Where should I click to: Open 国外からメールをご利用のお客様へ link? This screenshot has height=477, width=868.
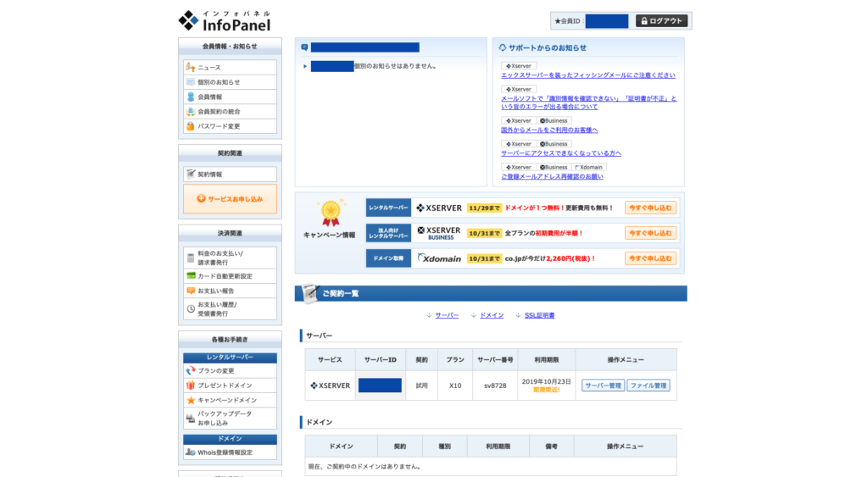point(549,130)
